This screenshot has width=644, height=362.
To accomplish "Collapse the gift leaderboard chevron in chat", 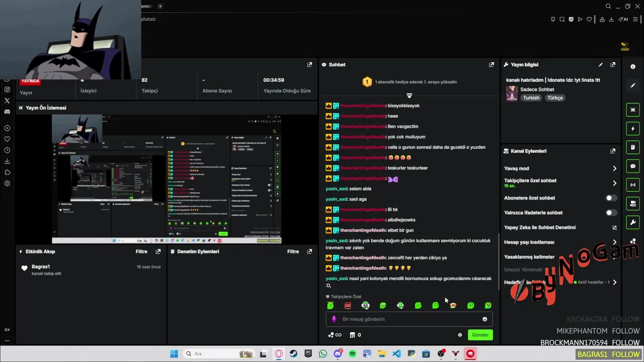I will coord(409,96).
